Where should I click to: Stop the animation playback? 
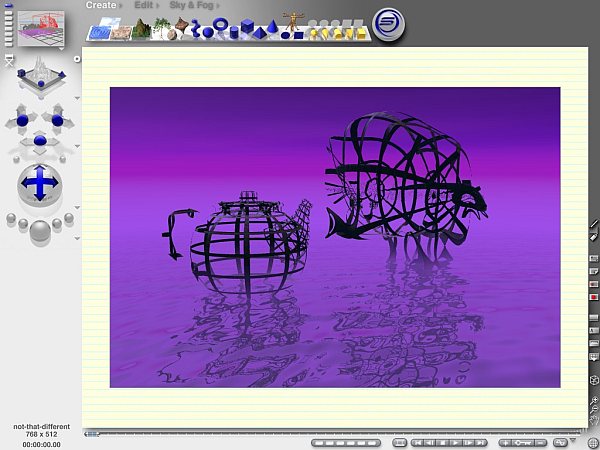tap(443, 443)
